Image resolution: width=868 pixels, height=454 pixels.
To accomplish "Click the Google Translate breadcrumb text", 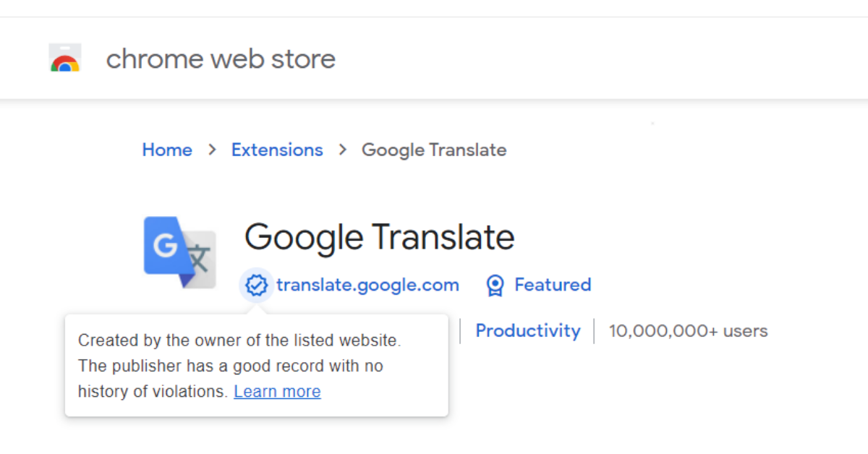I will 434,150.
